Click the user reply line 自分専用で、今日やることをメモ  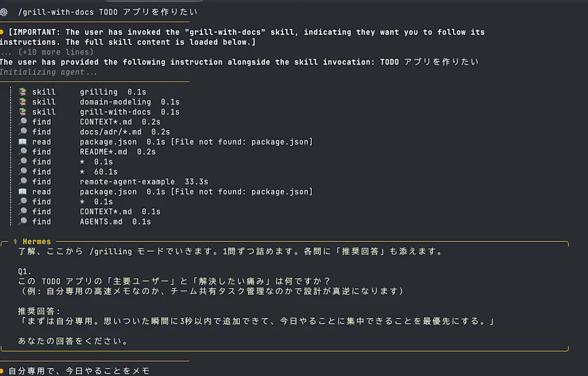[79, 371]
